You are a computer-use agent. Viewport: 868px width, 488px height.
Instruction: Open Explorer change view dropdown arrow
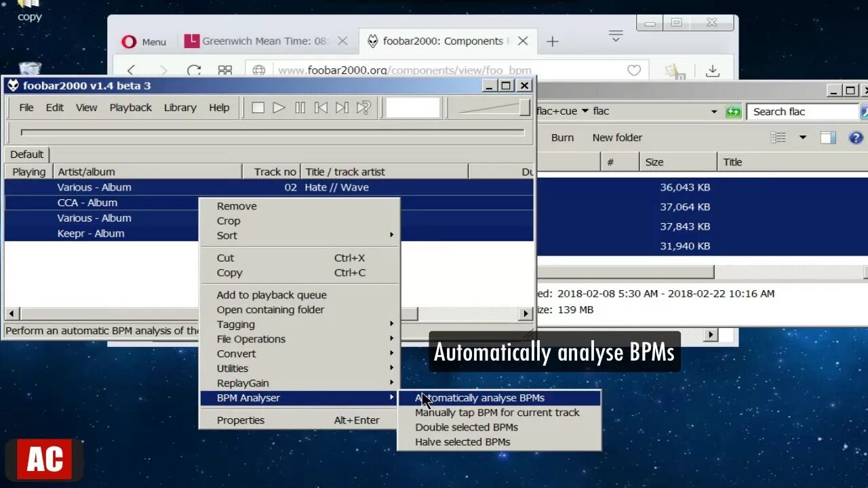803,138
